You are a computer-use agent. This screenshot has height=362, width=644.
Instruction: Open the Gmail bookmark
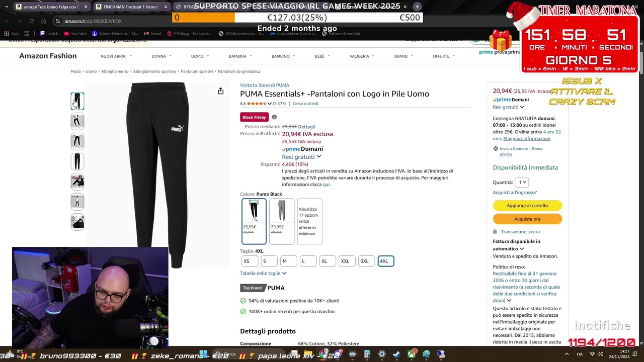click(x=152, y=34)
